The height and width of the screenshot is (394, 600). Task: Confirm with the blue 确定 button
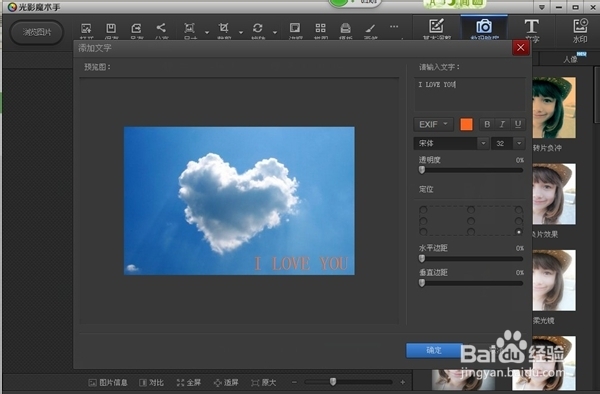[434, 350]
